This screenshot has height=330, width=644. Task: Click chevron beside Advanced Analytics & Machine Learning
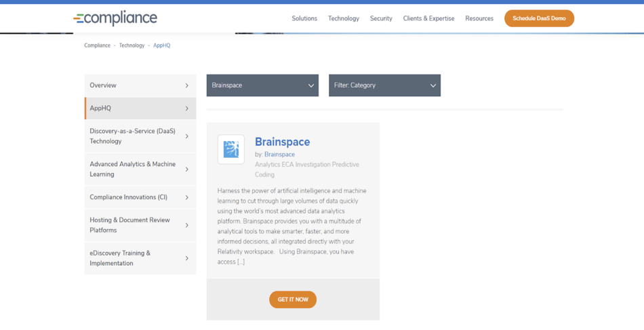pyautogui.click(x=187, y=169)
